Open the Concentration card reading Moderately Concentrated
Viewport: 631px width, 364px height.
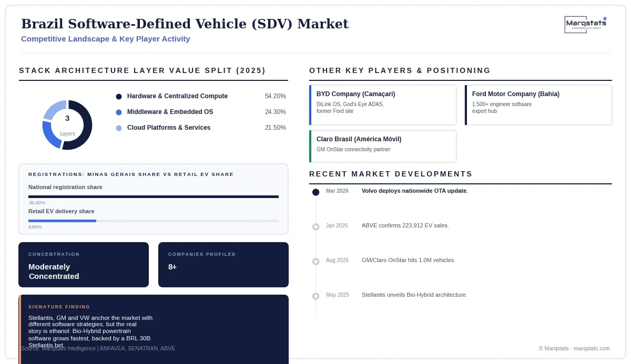(x=84, y=265)
